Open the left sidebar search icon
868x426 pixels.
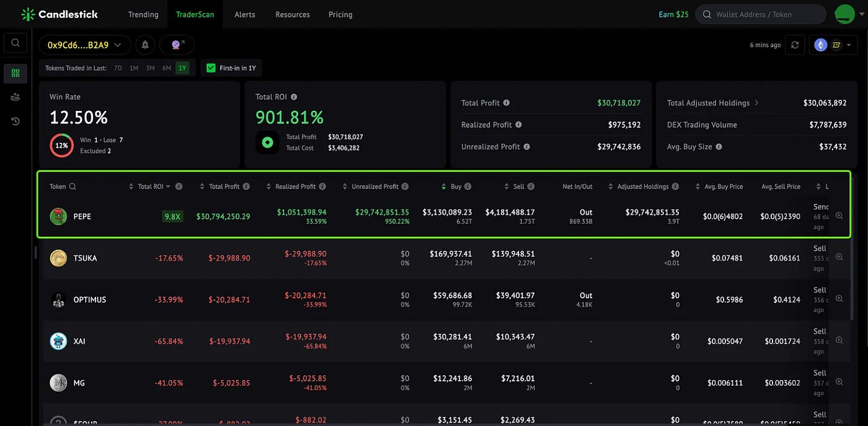[x=15, y=43]
